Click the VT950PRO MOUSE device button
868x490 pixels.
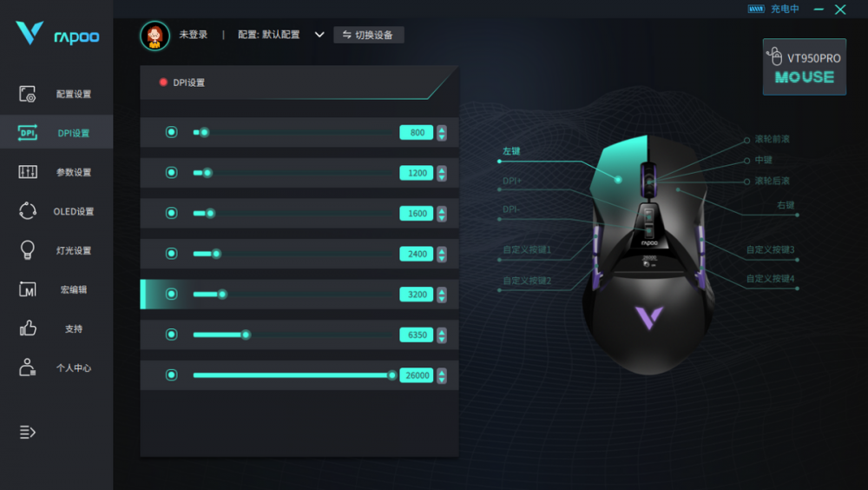point(805,67)
